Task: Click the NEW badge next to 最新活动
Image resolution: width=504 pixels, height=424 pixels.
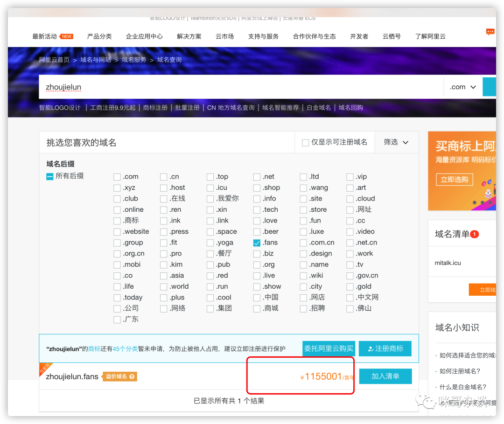Action: pyautogui.click(x=67, y=35)
